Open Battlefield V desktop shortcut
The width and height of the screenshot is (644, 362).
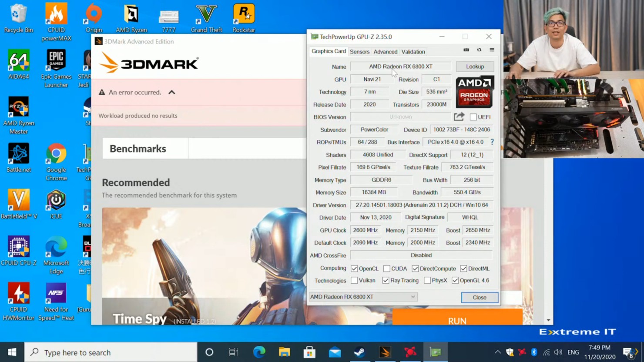coord(18,204)
